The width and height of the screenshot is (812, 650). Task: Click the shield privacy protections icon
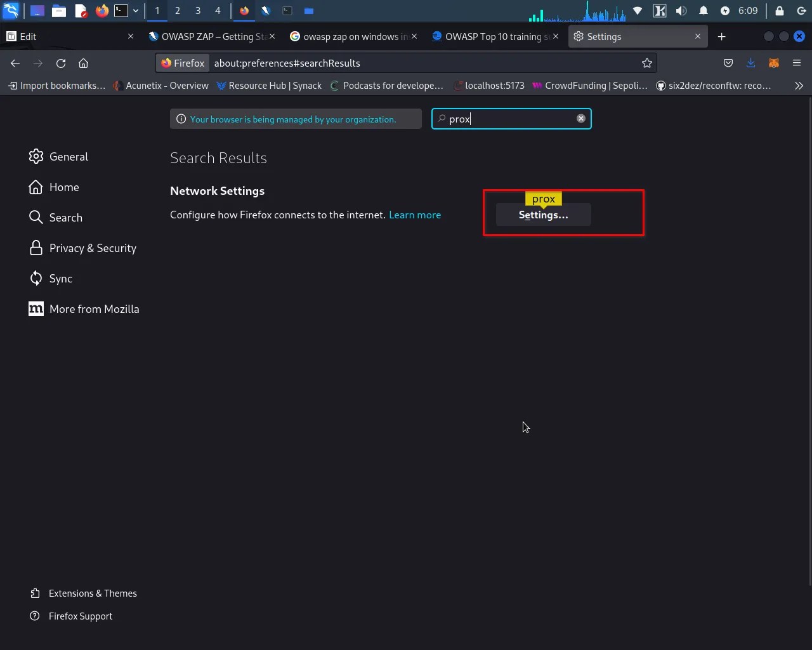pyautogui.click(x=728, y=63)
